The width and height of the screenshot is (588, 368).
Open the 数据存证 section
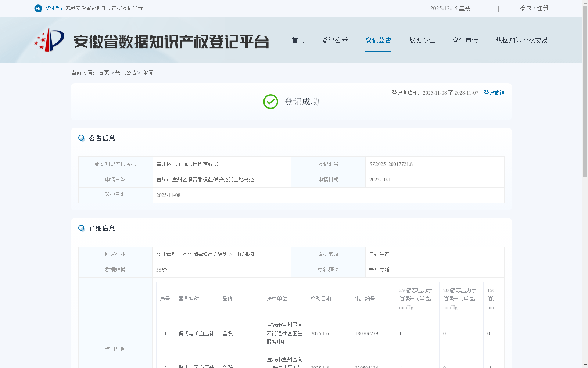(x=422, y=40)
